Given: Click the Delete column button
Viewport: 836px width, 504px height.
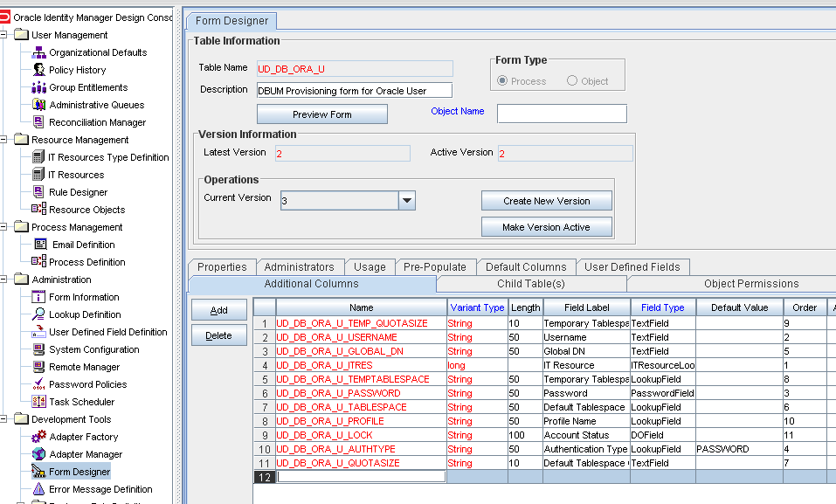Looking at the screenshot, I should (x=218, y=335).
